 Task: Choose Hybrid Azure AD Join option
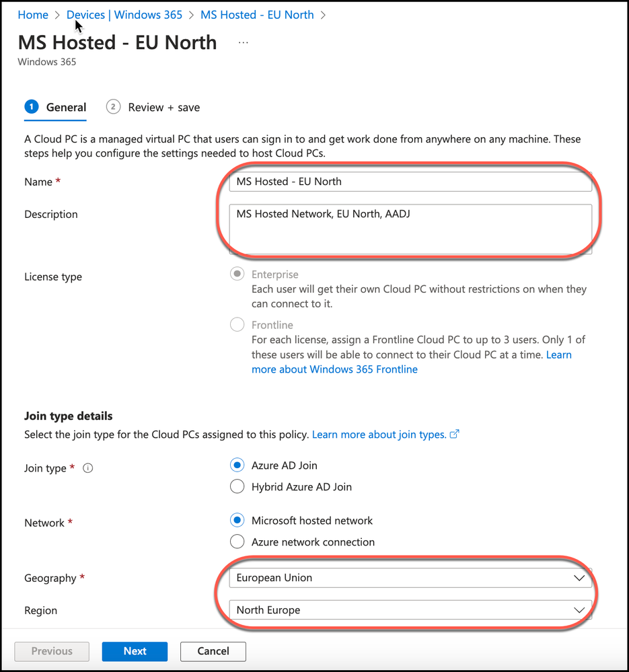coord(237,486)
